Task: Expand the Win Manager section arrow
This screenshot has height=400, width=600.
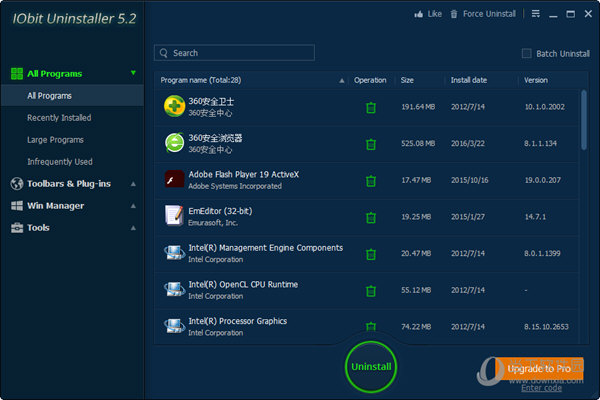Action: [133, 206]
